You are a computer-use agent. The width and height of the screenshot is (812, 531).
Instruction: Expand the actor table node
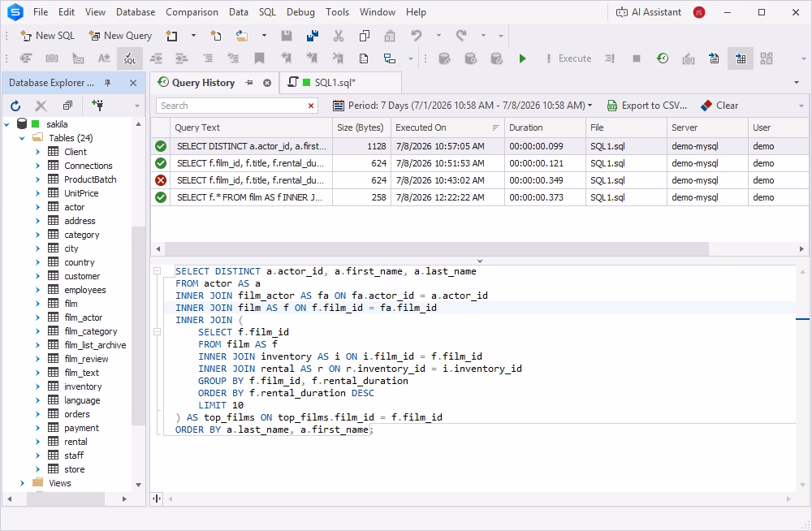point(38,207)
